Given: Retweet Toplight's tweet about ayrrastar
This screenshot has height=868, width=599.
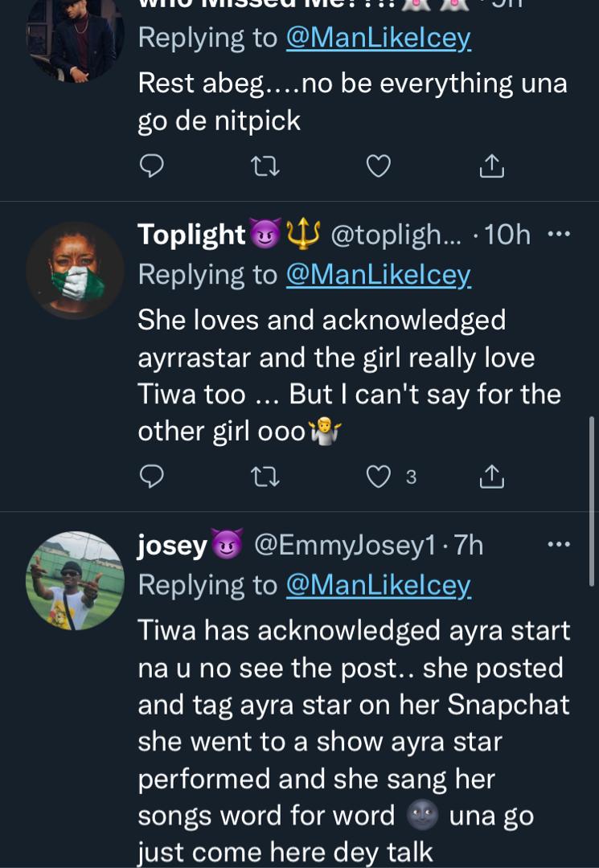Looking at the screenshot, I should click(x=265, y=477).
